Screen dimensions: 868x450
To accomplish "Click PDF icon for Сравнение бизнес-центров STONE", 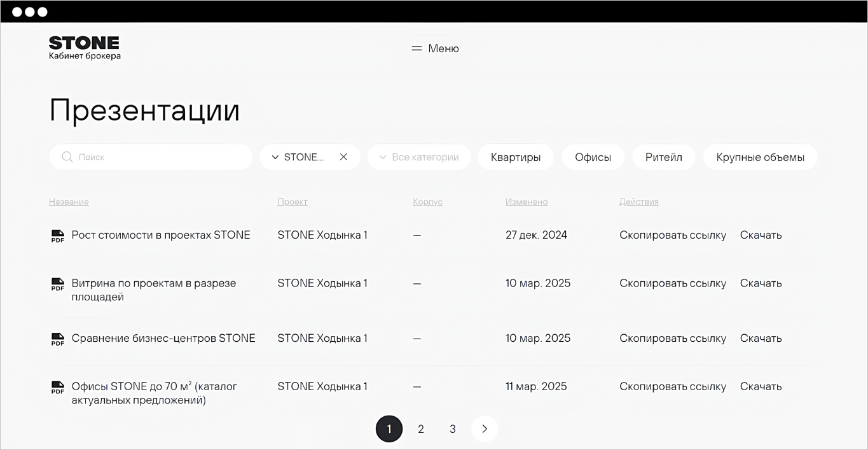I will (x=58, y=339).
